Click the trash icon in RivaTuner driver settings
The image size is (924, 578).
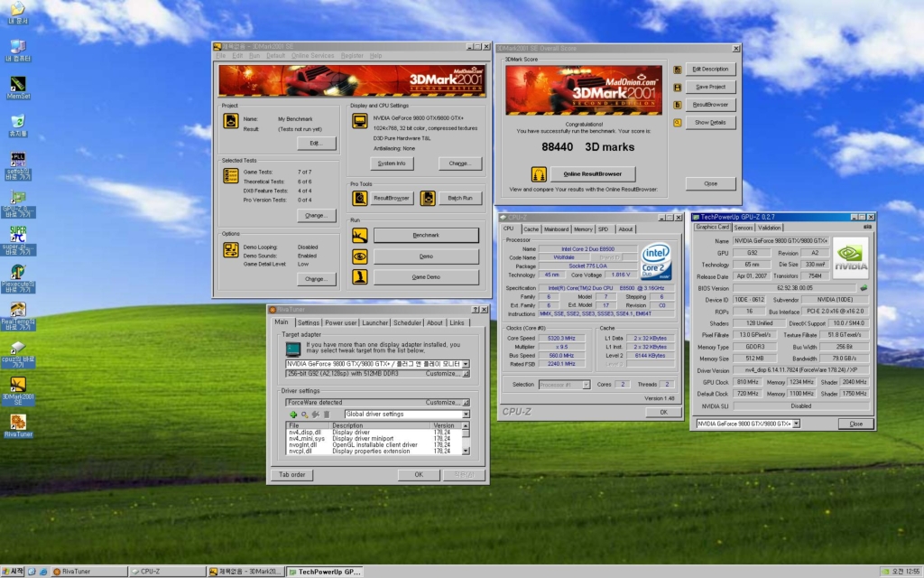point(327,415)
